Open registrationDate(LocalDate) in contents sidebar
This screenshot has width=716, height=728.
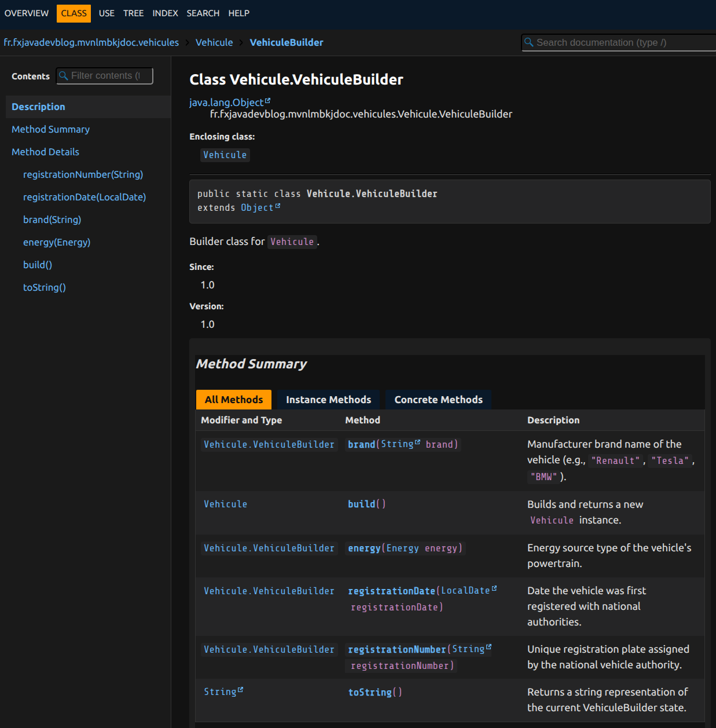85,197
